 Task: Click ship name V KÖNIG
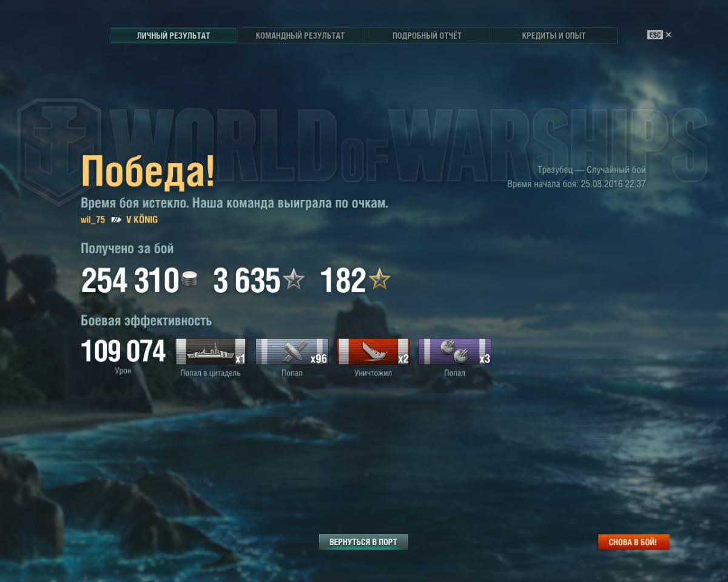click(x=142, y=220)
